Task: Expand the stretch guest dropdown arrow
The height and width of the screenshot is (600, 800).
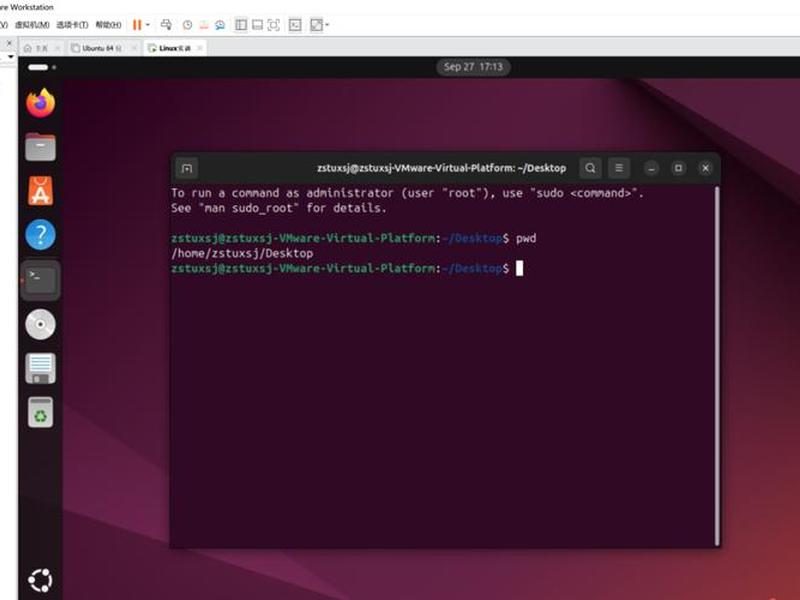Action: tap(327, 24)
